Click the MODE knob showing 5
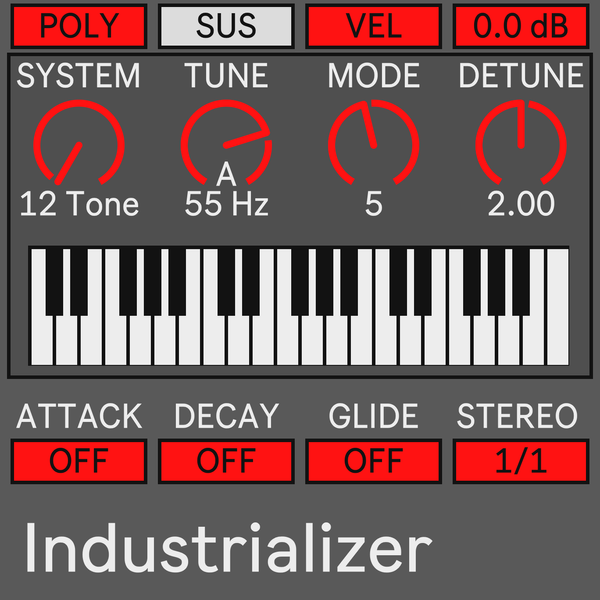600x600 pixels. [x=373, y=142]
